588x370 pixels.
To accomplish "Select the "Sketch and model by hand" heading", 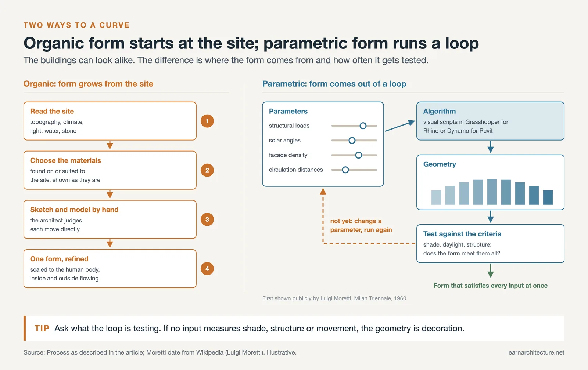I will [x=74, y=210].
